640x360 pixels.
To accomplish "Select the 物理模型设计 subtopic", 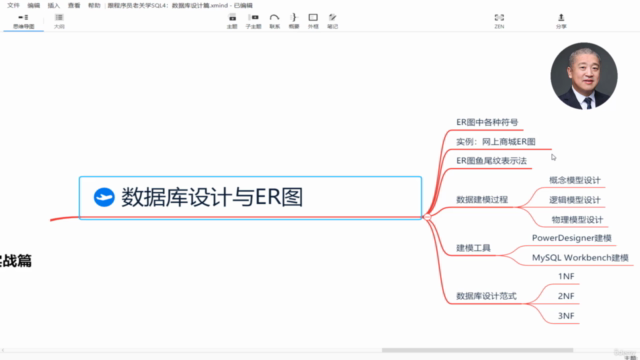I will tap(577, 220).
